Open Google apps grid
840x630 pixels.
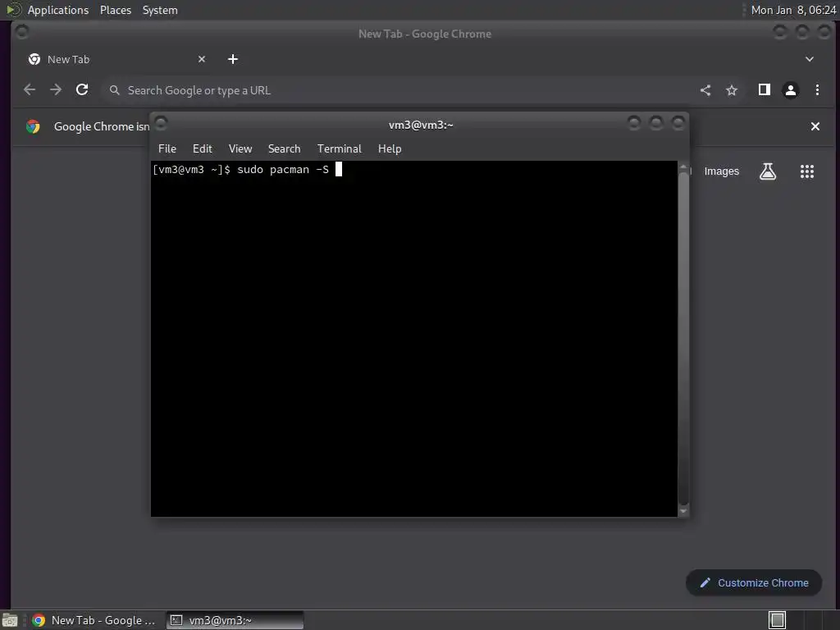coord(807,171)
